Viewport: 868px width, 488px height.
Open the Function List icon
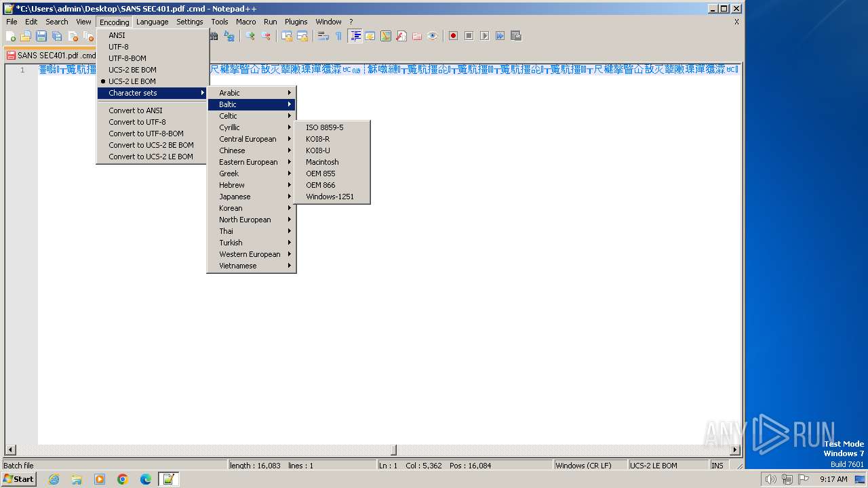[x=401, y=36]
